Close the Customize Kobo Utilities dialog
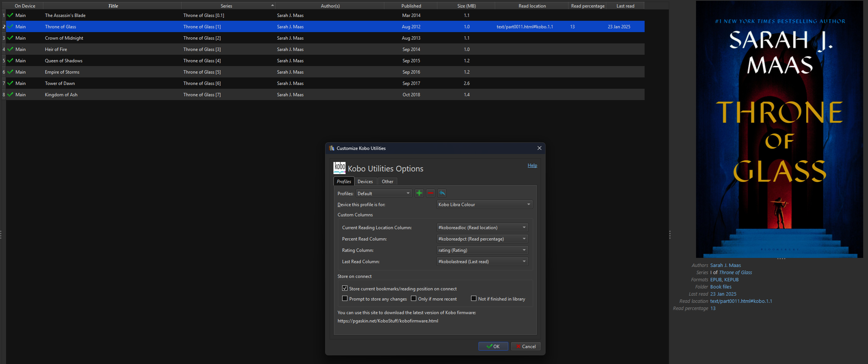 pos(539,148)
